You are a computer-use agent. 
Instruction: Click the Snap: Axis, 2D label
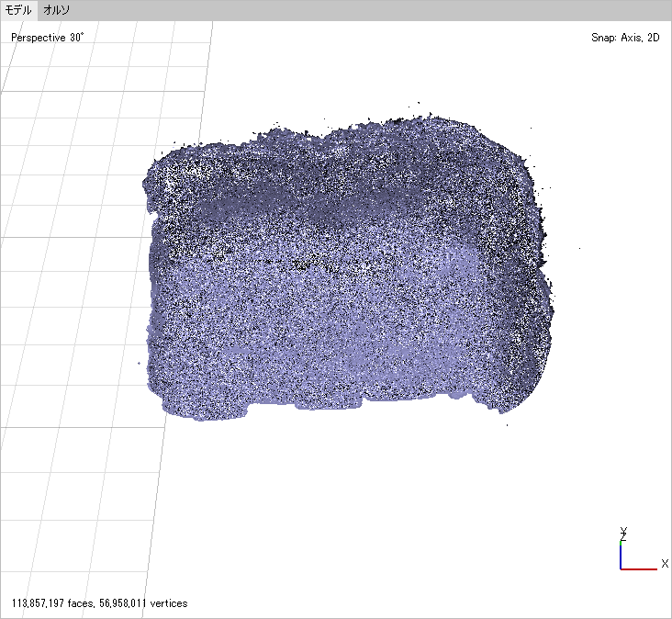625,38
